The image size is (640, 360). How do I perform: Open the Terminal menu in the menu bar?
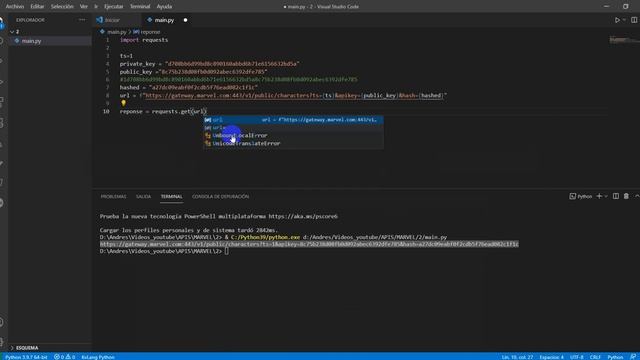[x=140, y=7]
